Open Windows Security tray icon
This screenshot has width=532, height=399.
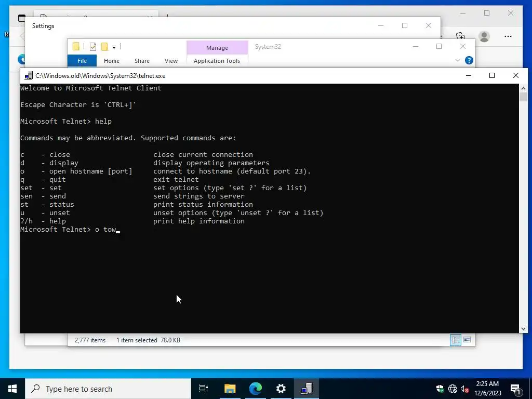coord(440,389)
